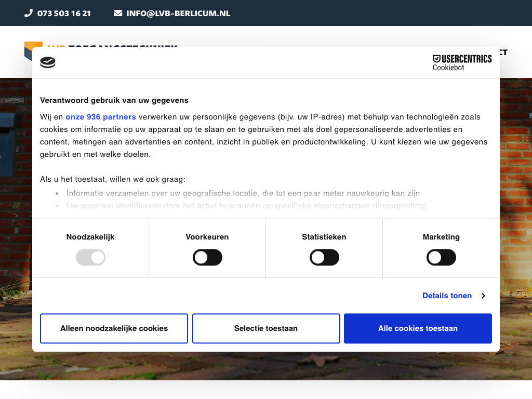
Task: Click the Cookiebot oval logo in dialog
Action: pyautogui.click(x=48, y=63)
